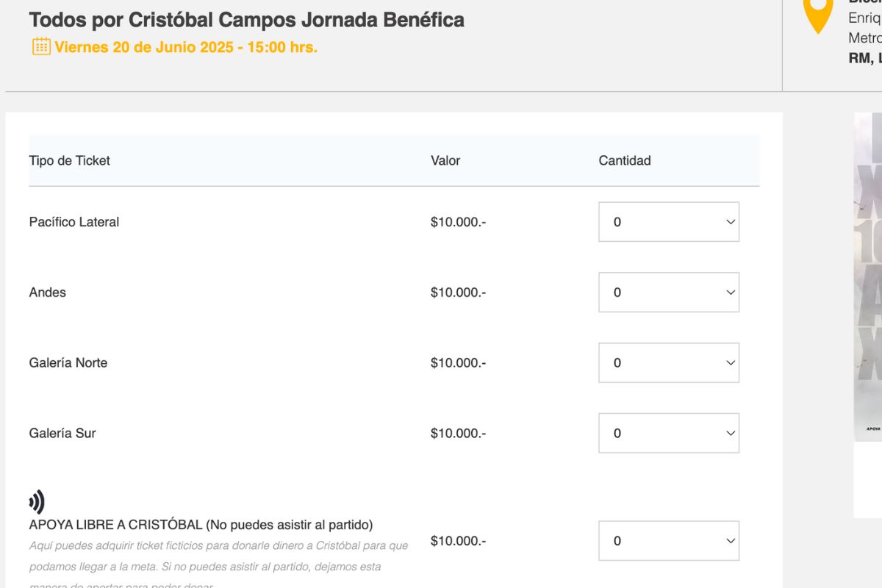Click the Todos por Cristóbal Campos event title
This screenshot has width=882, height=588.
pos(246,20)
